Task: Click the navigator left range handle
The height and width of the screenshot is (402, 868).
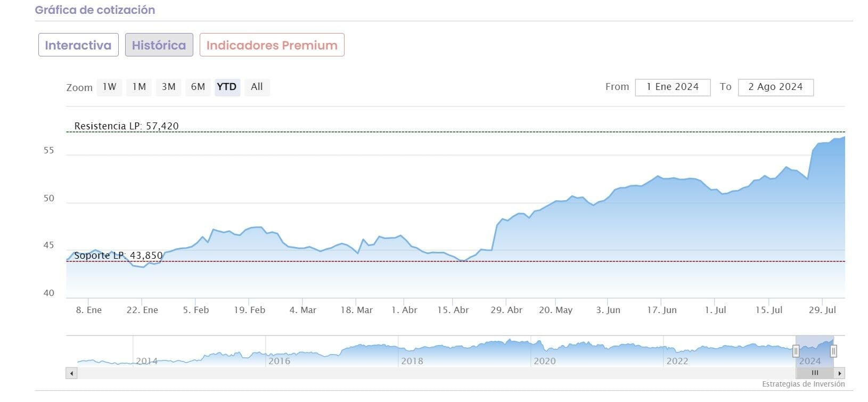Action: click(796, 351)
